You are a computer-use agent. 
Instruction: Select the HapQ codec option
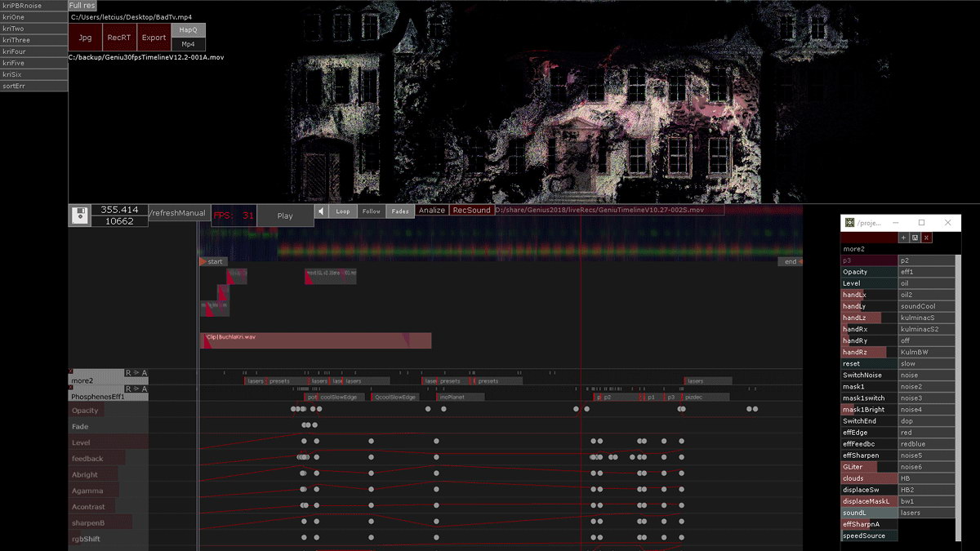tap(189, 30)
